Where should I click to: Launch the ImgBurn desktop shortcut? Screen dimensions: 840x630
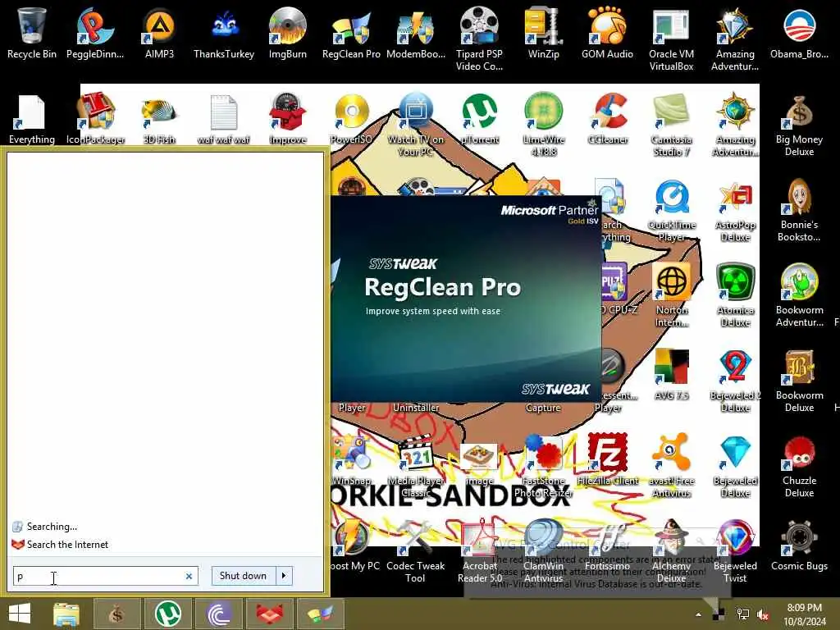tap(288, 33)
